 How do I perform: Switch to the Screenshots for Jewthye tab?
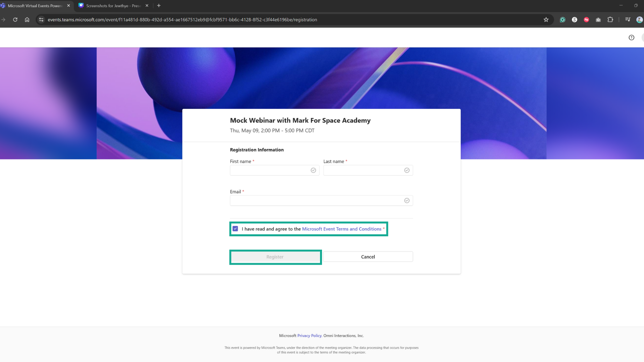(113, 6)
